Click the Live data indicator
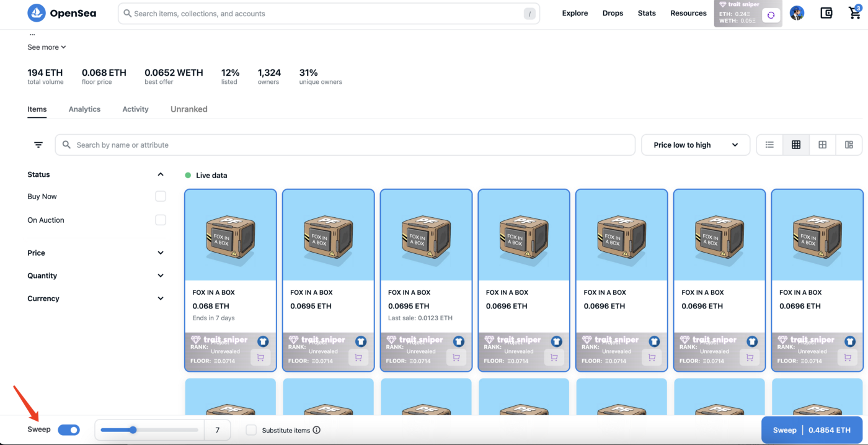This screenshot has height=445, width=868. pos(206,176)
